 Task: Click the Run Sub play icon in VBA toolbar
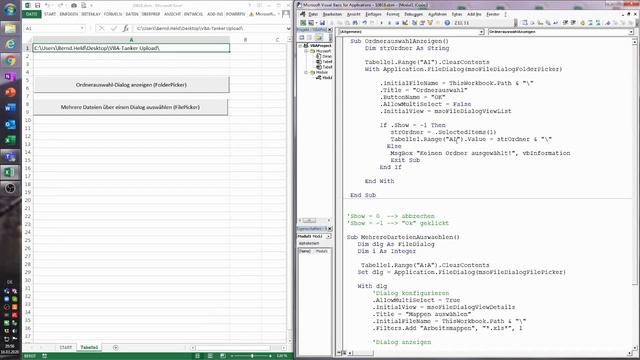(x=382, y=23)
